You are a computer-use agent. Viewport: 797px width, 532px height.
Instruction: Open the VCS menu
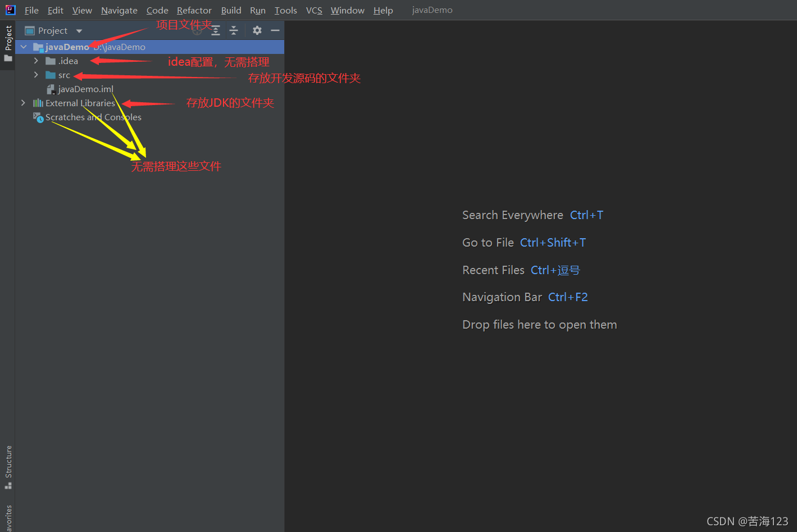click(x=314, y=10)
